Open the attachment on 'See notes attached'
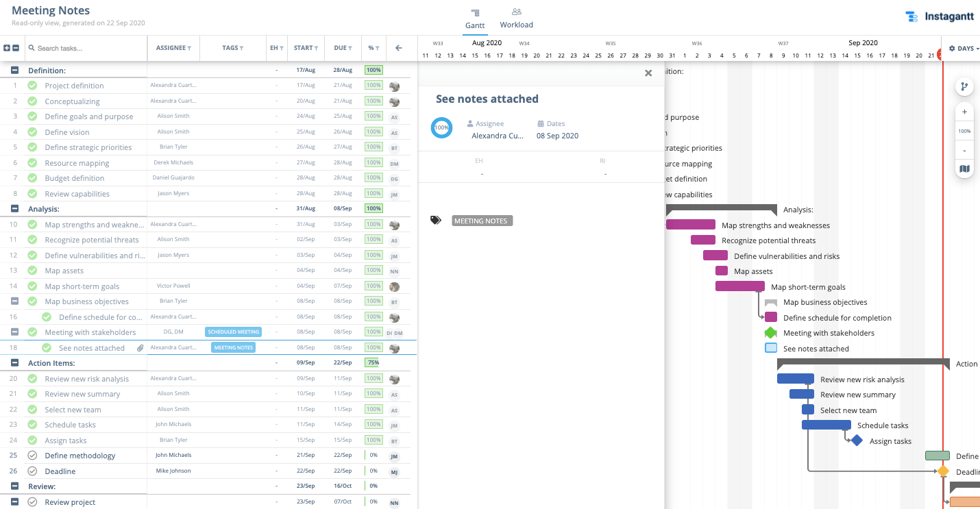980x509 pixels. (x=140, y=348)
